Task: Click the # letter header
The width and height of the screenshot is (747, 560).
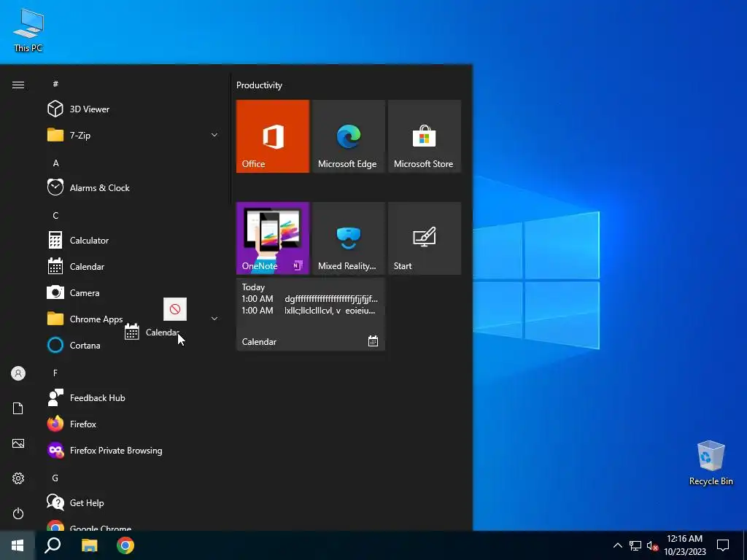Action: tap(55, 84)
